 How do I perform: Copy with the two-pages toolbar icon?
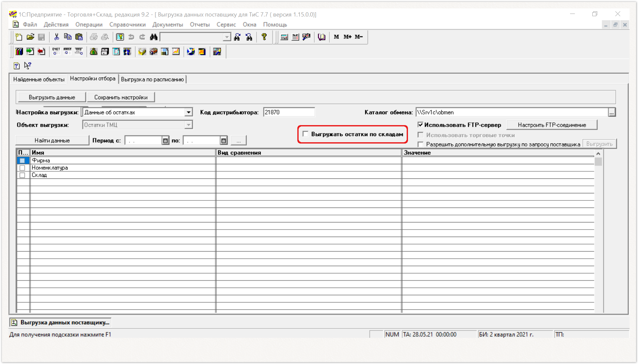pos(68,37)
